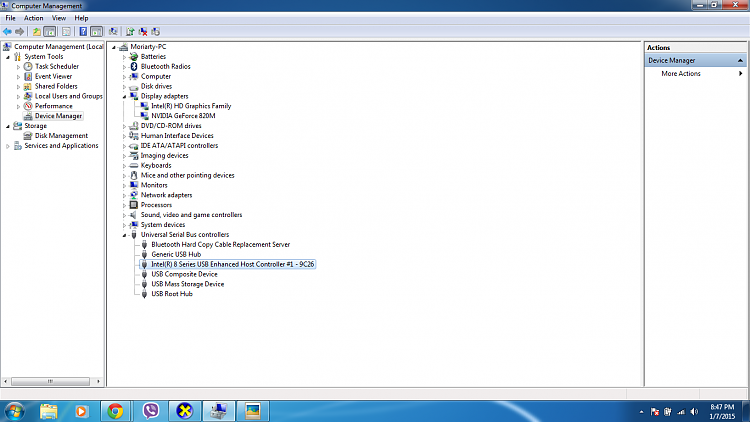Expand the Network adapters category
Viewport: 750px width, 422px height.
[x=124, y=195]
